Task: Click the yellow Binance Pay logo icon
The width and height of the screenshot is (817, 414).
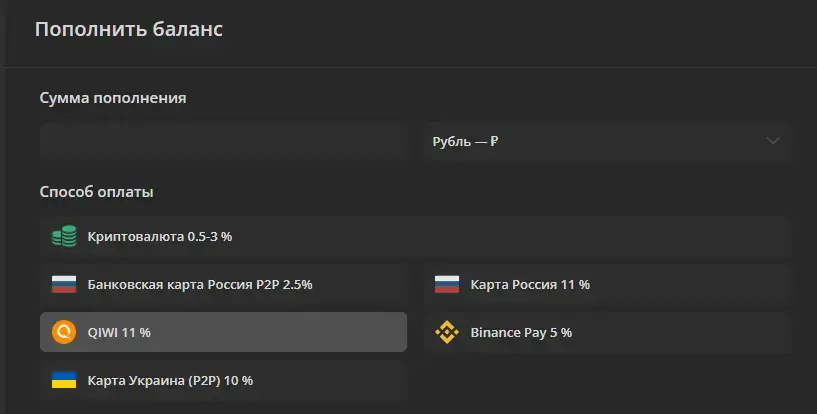Action: pos(447,332)
